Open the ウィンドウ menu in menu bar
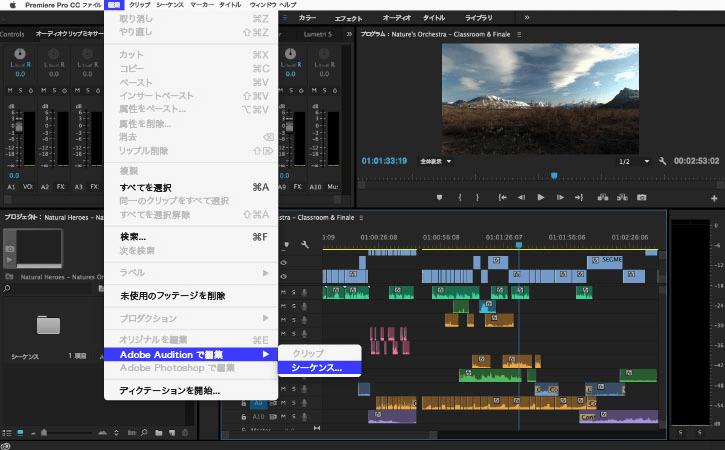The width and height of the screenshot is (725, 450). coord(263,5)
